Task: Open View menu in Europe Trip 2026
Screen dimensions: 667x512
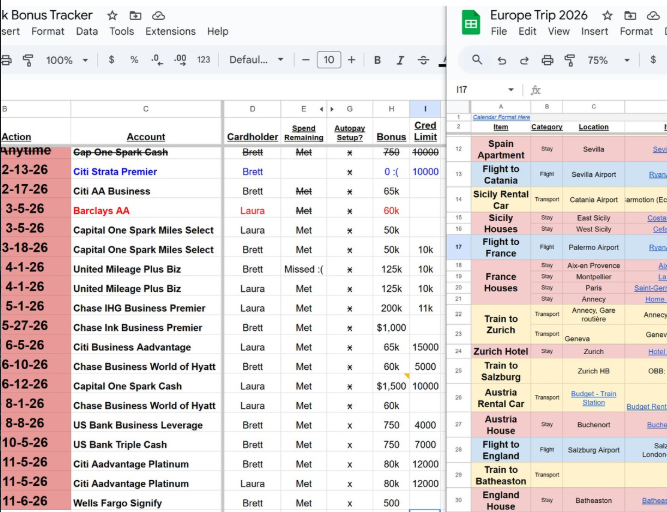Action: (559, 31)
